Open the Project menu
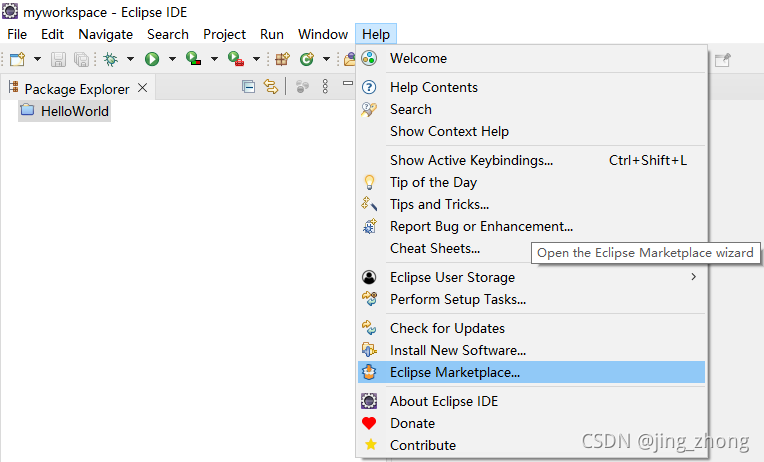The image size is (764, 462). point(224,35)
